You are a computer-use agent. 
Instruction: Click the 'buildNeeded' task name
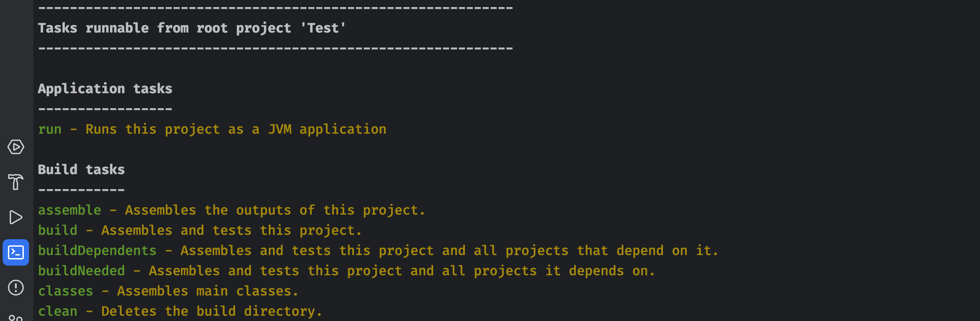81,271
